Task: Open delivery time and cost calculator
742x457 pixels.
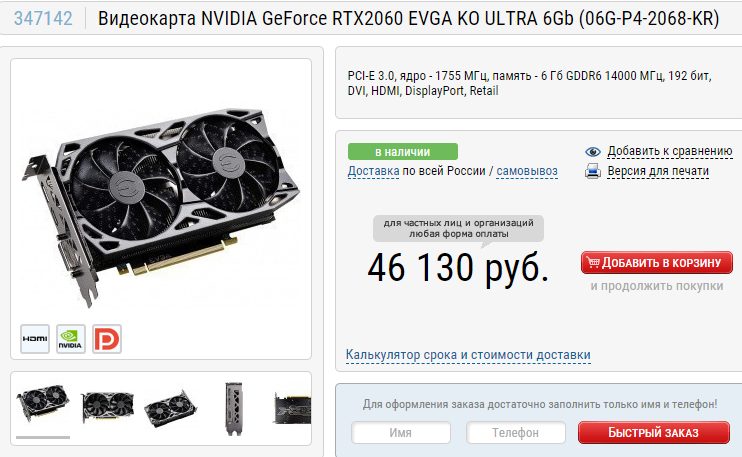Action: coord(468,355)
